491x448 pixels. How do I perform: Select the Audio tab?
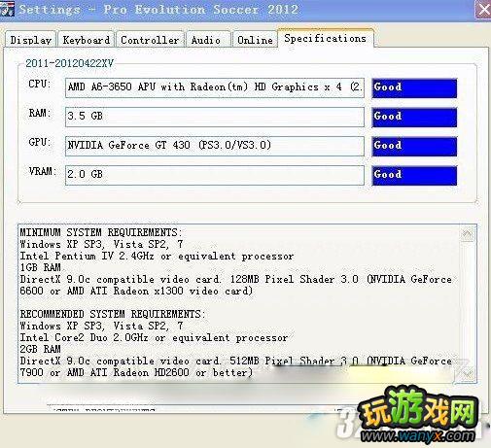pyautogui.click(x=208, y=40)
